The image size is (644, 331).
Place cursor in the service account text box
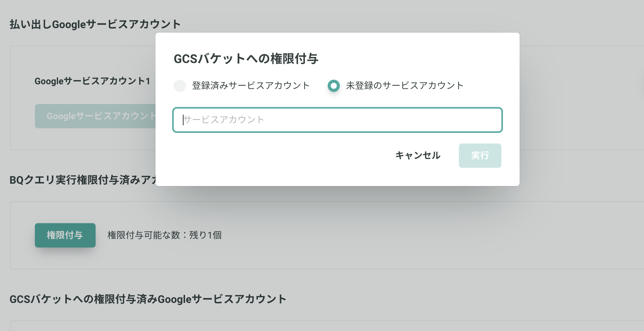[337, 120]
